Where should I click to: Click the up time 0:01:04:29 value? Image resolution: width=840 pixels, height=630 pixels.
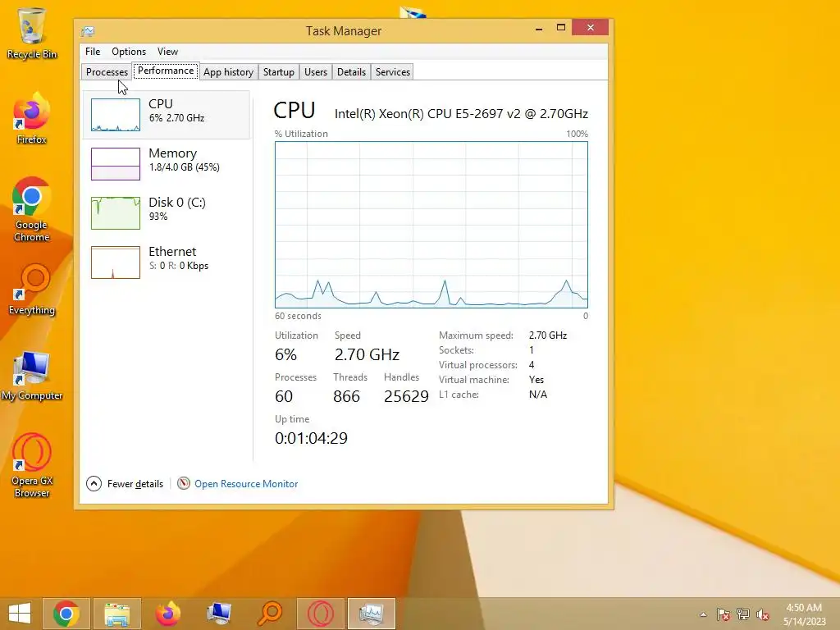[311, 438]
